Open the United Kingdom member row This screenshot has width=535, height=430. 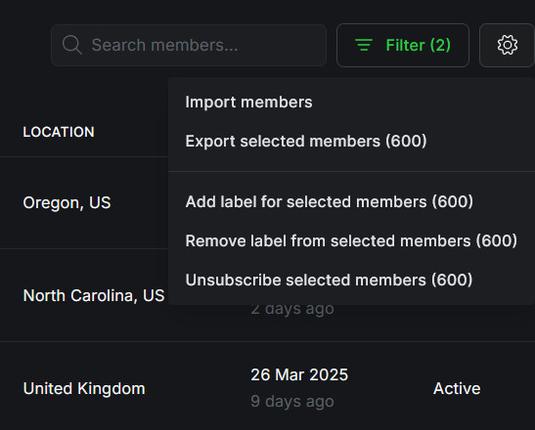click(268, 388)
